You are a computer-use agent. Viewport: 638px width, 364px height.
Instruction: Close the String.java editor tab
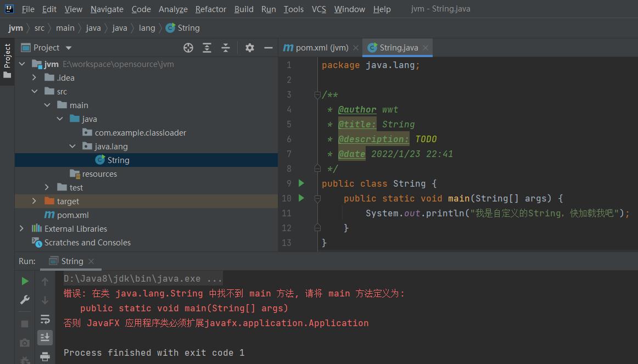(x=425, y=48)
